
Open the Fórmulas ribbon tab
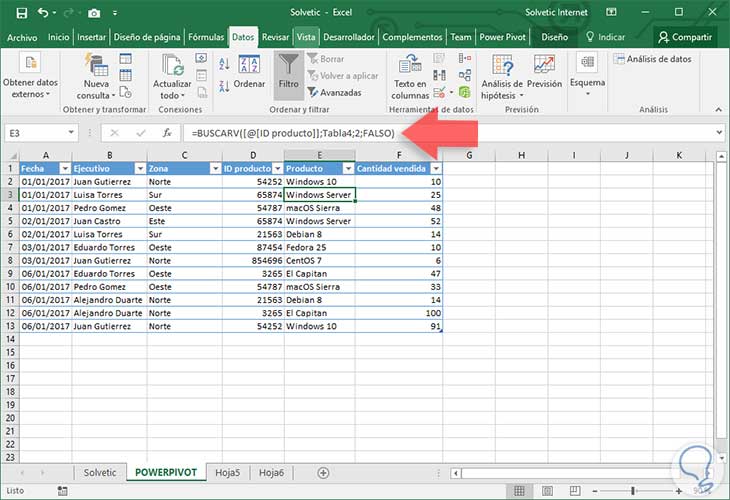206,37
